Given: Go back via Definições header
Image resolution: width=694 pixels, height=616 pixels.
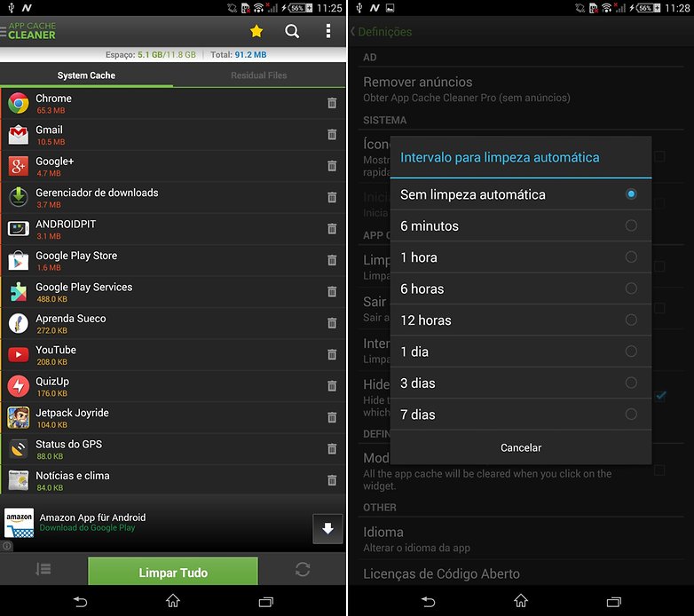Looking at the screenshot, I should [x=381, y=32].
